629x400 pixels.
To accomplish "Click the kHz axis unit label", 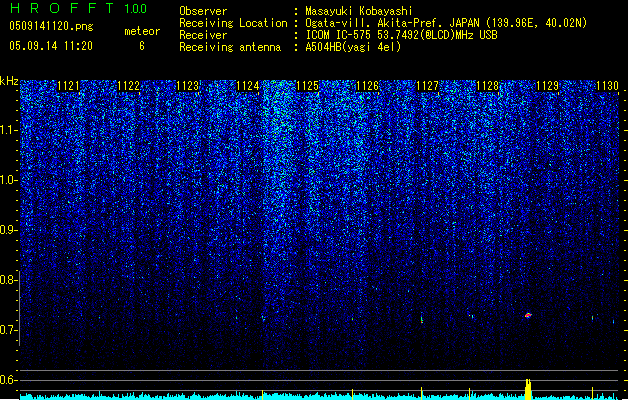I will (9, 81).
